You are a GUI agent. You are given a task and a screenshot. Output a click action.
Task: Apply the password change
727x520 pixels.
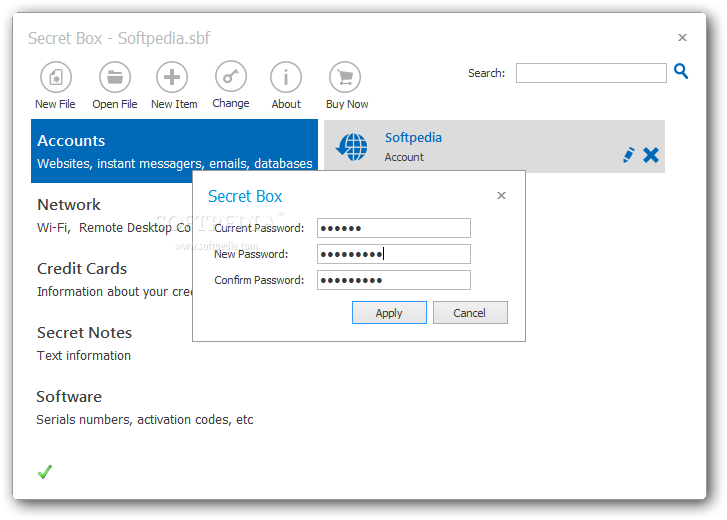click(x=389, y=313)
